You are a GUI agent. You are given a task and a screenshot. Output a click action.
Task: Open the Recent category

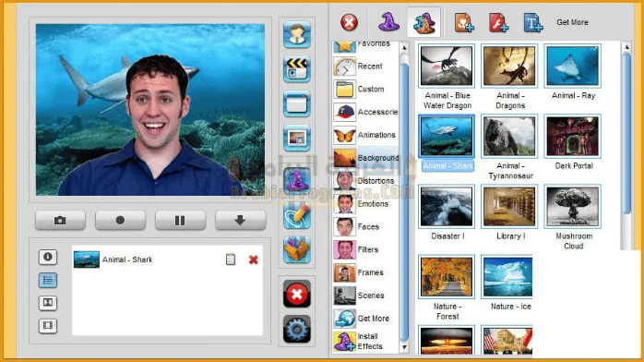tap(365, 66)
